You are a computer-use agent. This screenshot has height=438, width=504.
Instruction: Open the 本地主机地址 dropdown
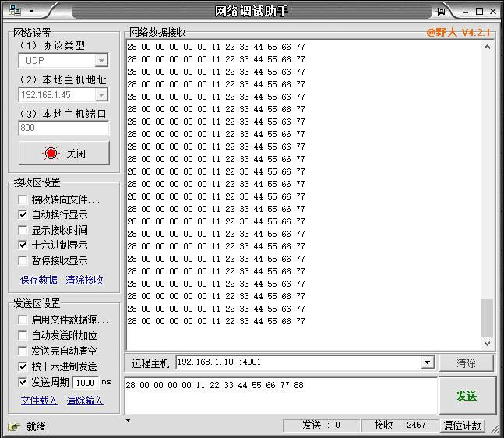pos(101,94)
